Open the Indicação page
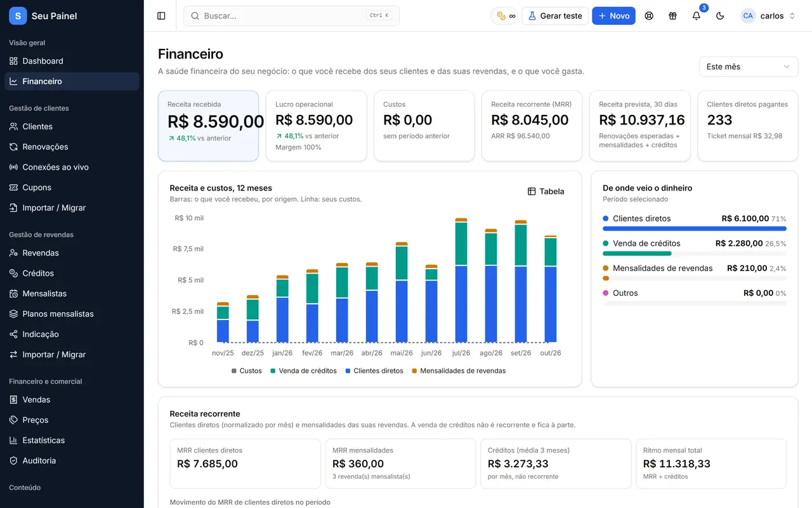The width and height of the screenshot is (812, 508). [x=72, y=334]
